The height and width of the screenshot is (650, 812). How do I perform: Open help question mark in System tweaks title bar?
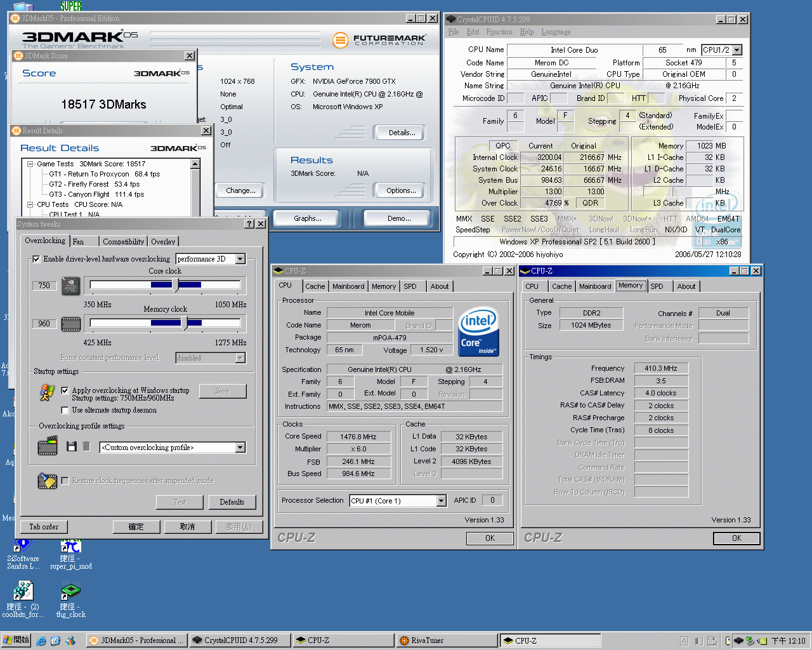coord(249,223)
